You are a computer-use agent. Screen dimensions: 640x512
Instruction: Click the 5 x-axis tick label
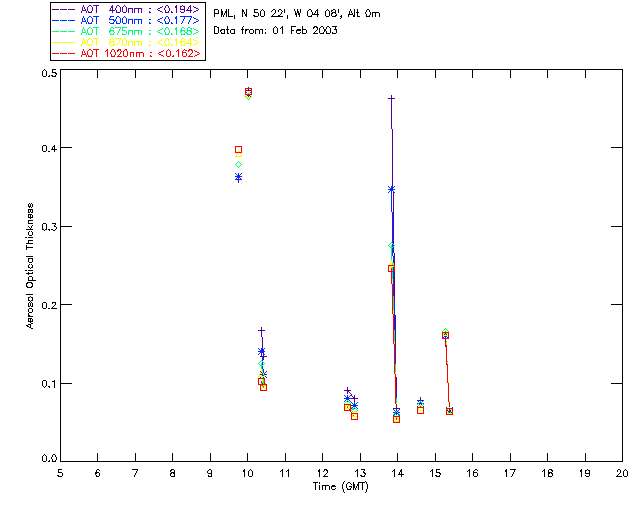60,473
